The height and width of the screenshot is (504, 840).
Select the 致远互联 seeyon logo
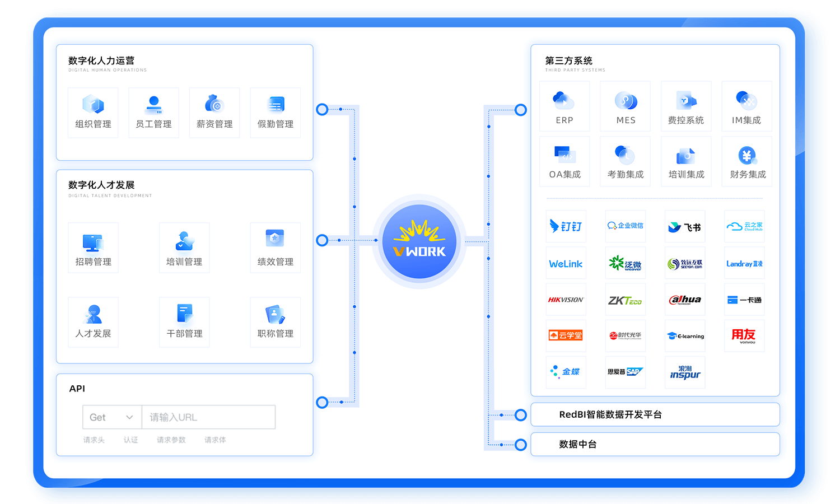[685, 263]
